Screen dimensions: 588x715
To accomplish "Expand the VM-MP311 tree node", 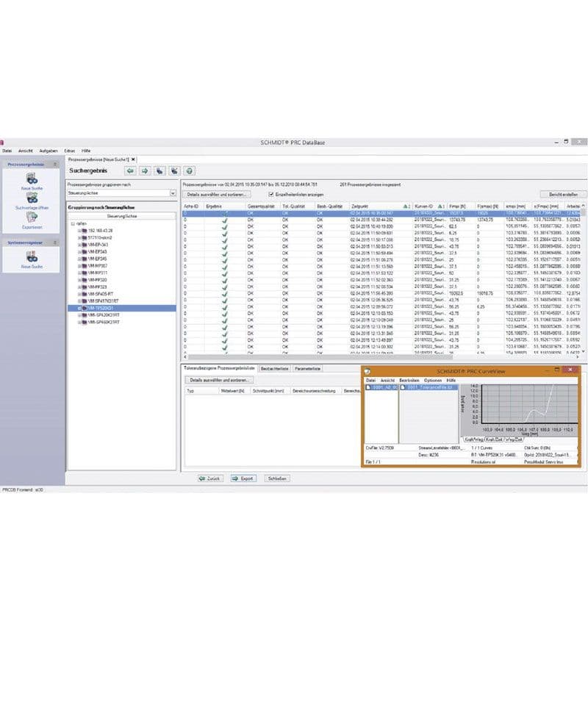I will 79,273.
